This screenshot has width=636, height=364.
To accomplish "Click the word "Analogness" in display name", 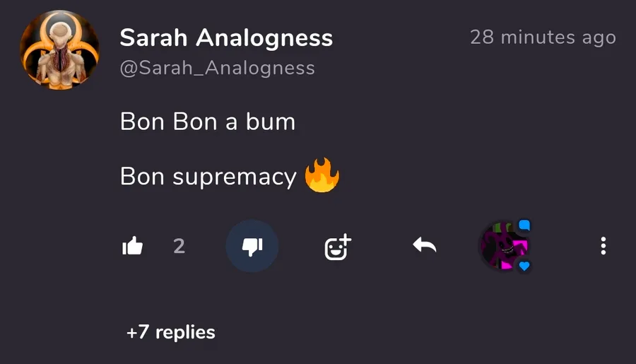I will pos(264,37).
